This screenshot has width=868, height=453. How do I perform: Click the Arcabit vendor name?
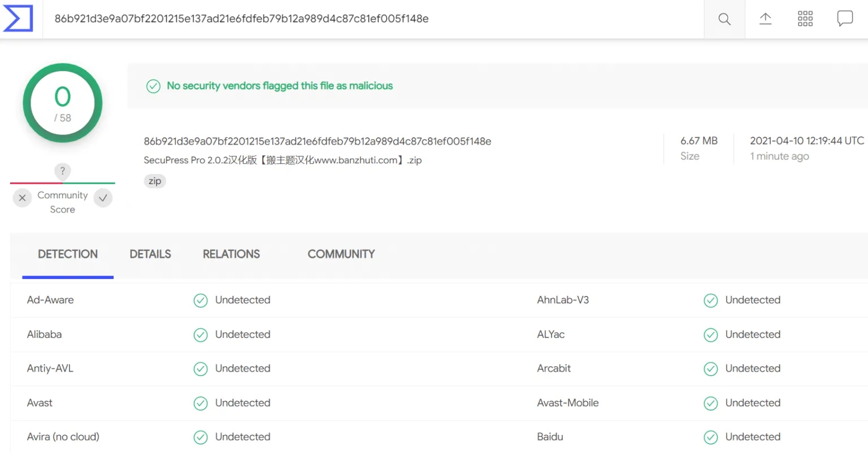coord(554,368)
